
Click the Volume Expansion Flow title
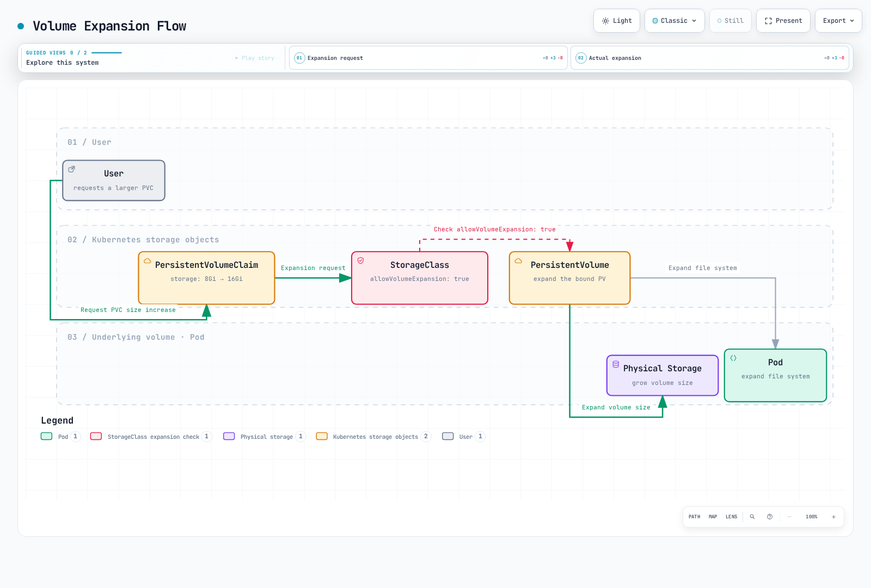coord(109,26)
